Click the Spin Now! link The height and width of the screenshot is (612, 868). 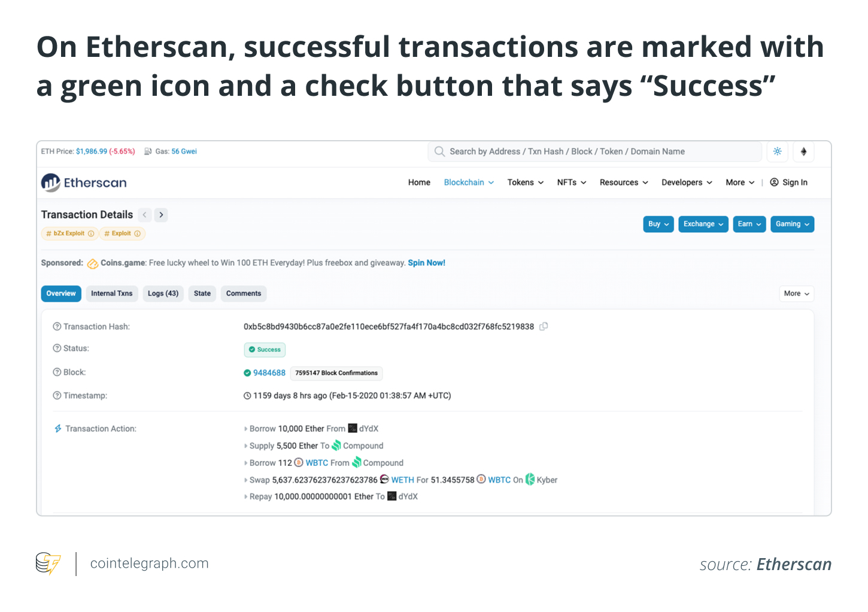pyautogui.click(x=426, y=263)
